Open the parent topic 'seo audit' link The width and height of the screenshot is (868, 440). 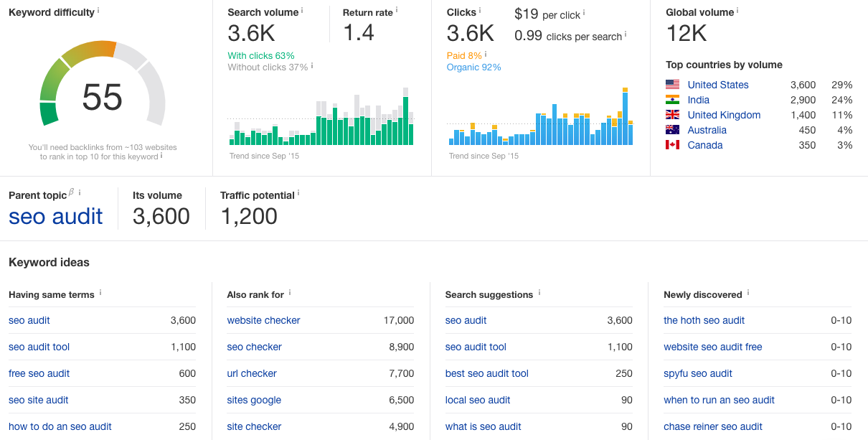tap(56, 216)
